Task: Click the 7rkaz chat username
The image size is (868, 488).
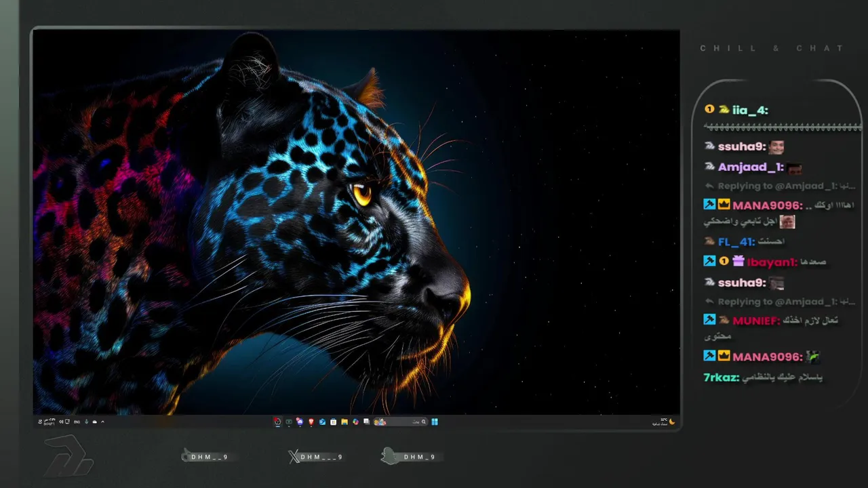Action: [x=722, y=377]
